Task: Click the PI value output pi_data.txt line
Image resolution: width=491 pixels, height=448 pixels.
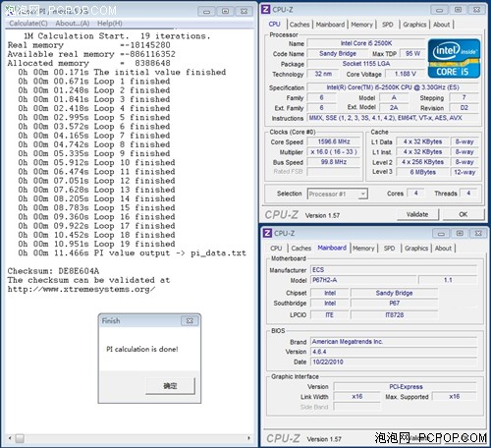Action: (x=132, y=252)
